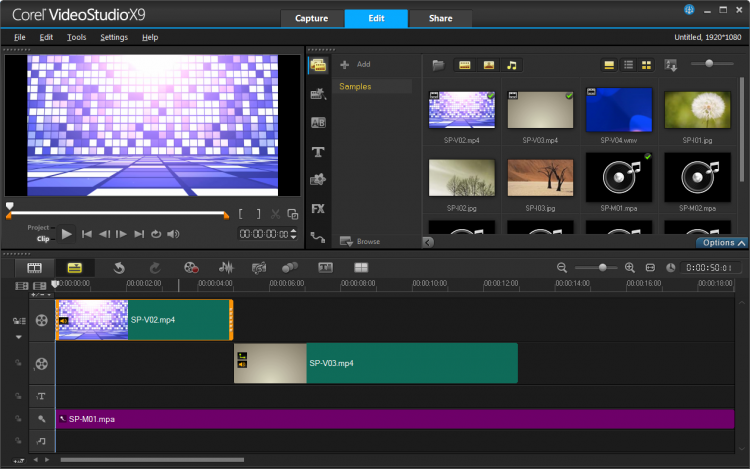Image resolution: width=750 pixels, height=469 pixels.
Task: Toggle Show Audio Files filter in library
Action: (511, 65)
